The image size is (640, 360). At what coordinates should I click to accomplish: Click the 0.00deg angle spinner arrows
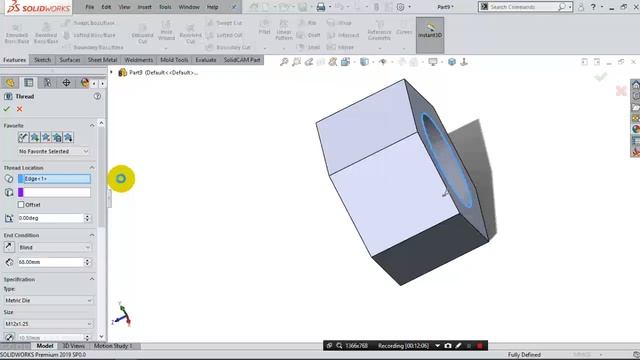coord(87,218)
